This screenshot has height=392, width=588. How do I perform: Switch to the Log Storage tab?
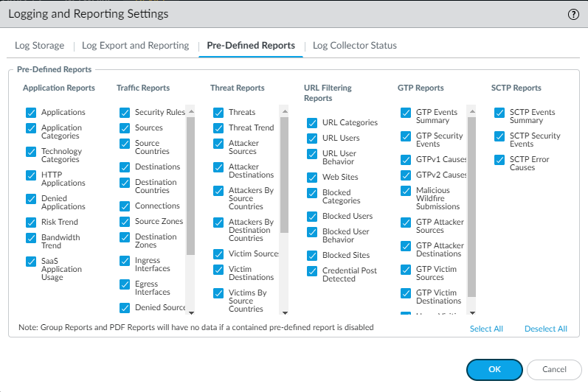click(40, 46)
